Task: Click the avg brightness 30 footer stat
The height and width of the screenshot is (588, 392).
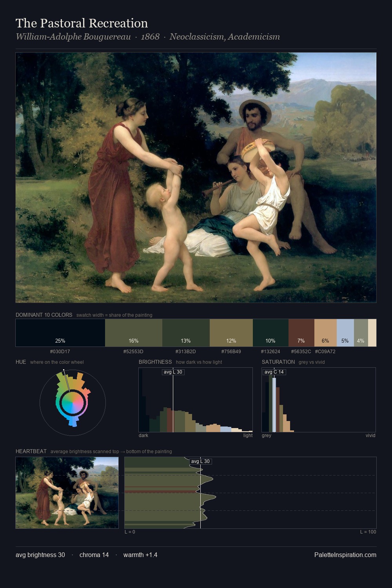Action: click(40, 555)
